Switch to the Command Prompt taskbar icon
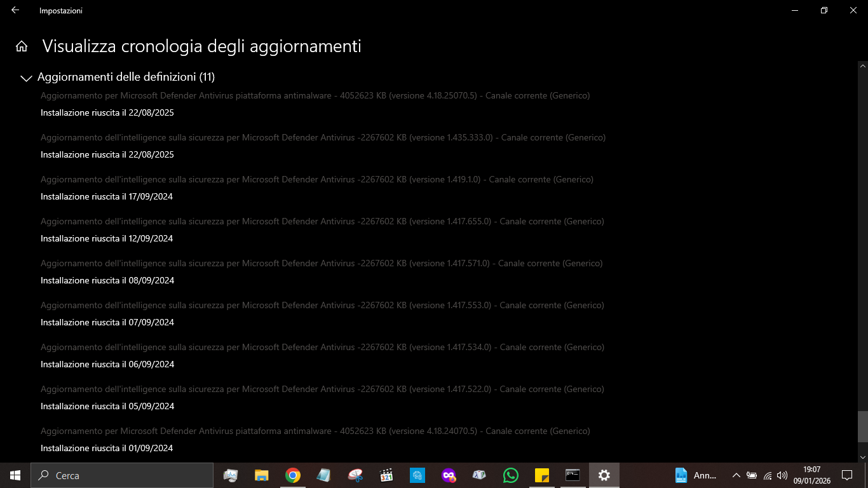The width and height of the screenshot is (868, 488). 573,475
